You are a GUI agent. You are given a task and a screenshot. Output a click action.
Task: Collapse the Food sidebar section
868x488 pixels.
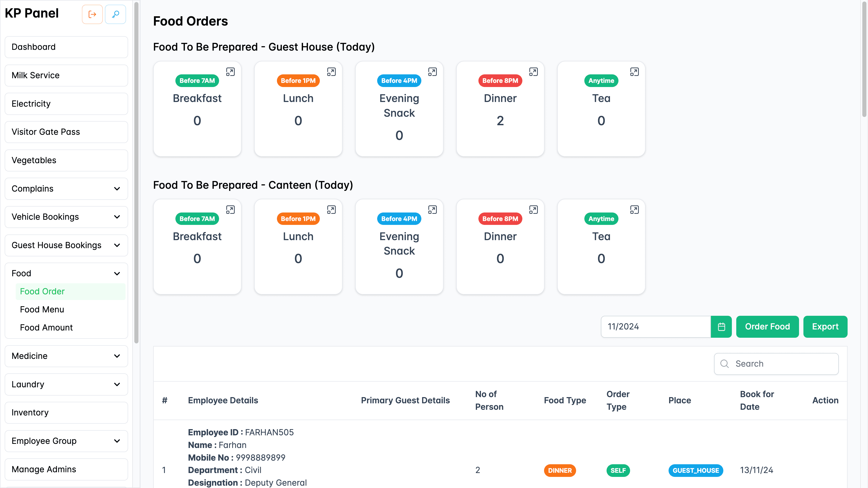pos(66,273)
